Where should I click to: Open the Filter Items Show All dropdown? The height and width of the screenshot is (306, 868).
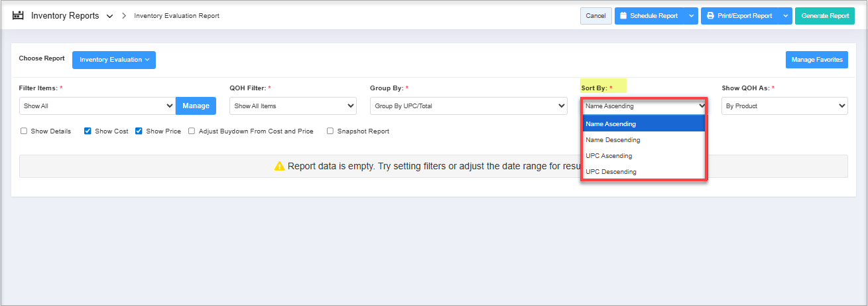click(x=97, y=106)
